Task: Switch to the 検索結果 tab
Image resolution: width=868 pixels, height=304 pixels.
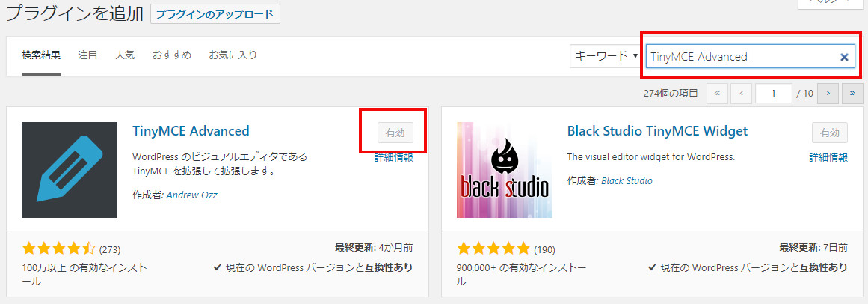Action: point(41,55)
